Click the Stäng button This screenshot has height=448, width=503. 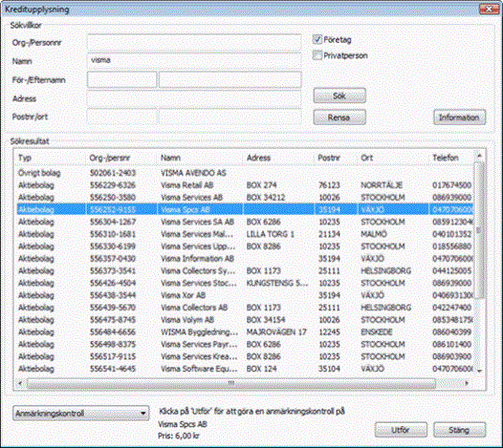(x=460, y=430)
